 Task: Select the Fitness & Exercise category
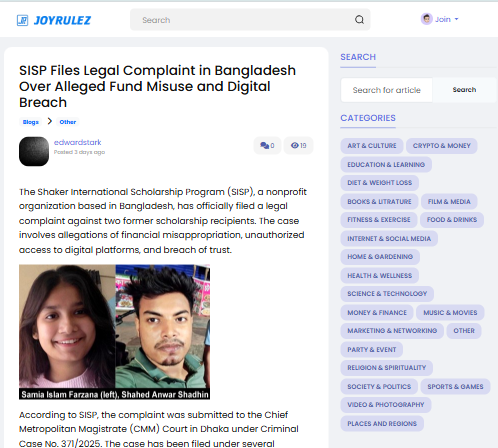point(379,220)
